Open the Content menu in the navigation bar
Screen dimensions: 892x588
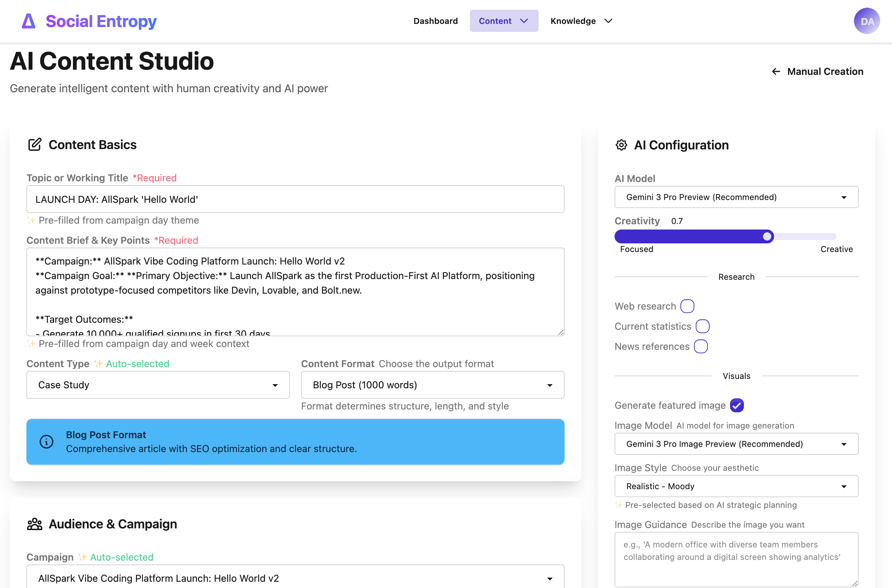(504, 20)
